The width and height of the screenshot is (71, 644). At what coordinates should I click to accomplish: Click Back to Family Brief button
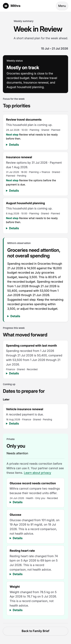35,631
